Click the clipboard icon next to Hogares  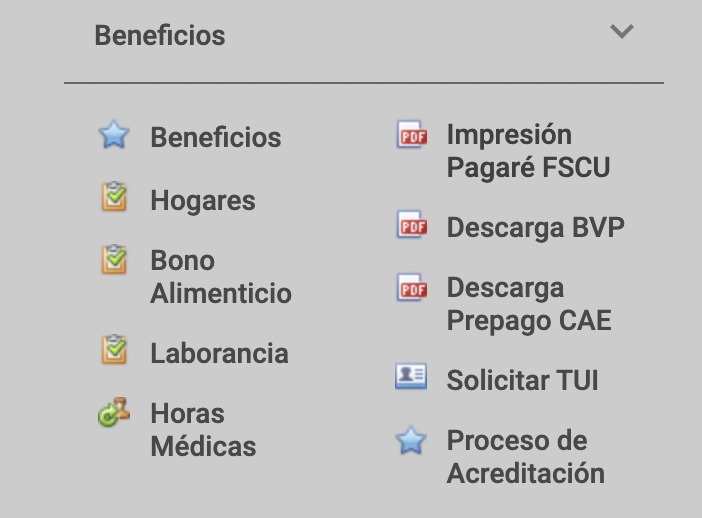(114, 198)
